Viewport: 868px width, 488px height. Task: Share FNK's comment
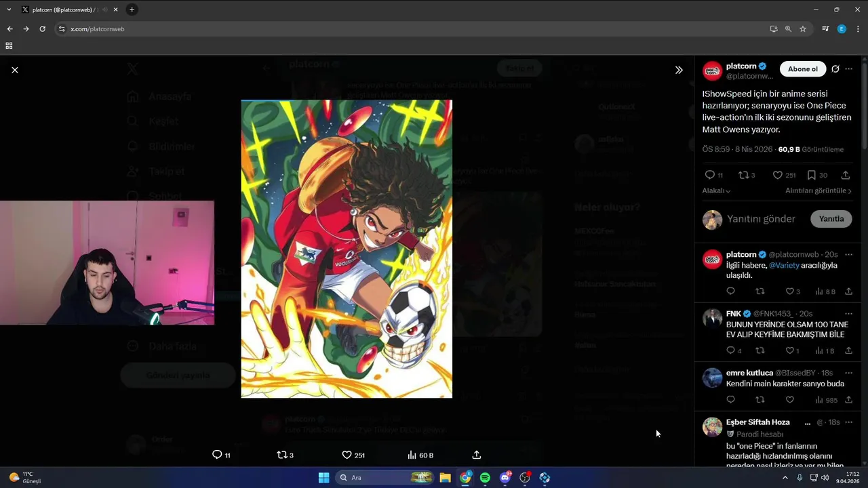click(x=848, y=350)
